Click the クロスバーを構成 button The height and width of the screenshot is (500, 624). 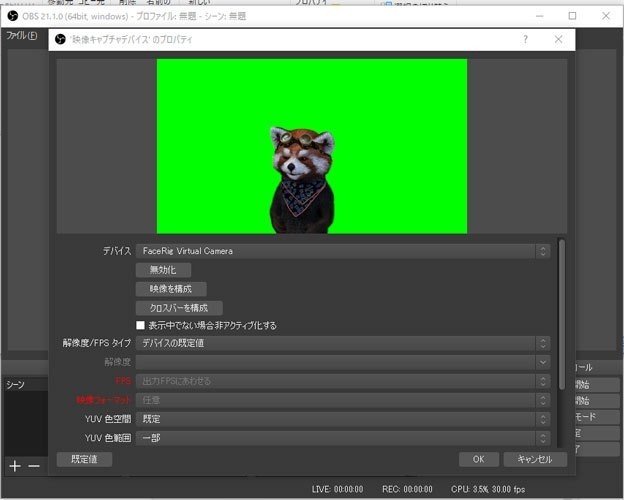pyautogui.click(x=179, y=308)
